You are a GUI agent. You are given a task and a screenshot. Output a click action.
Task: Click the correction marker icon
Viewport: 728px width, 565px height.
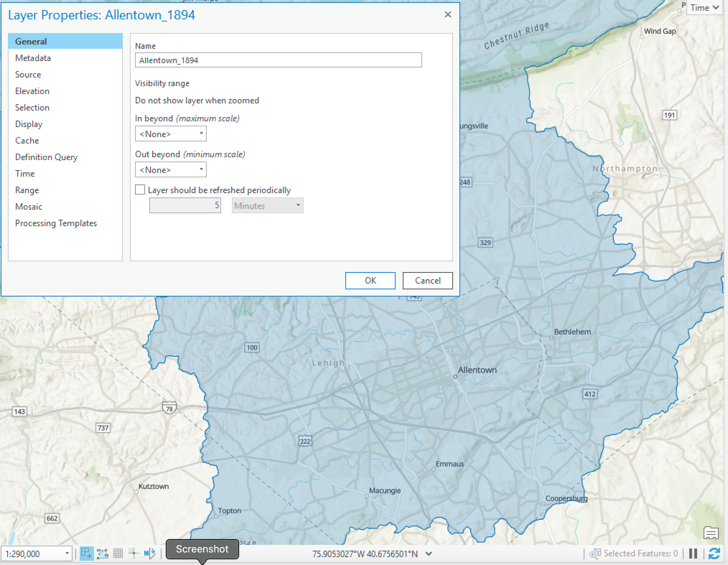tap(134, 553)
